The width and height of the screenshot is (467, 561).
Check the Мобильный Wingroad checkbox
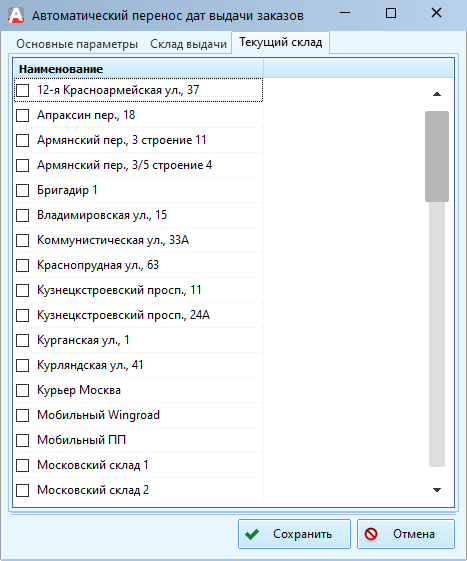(23, 415)
